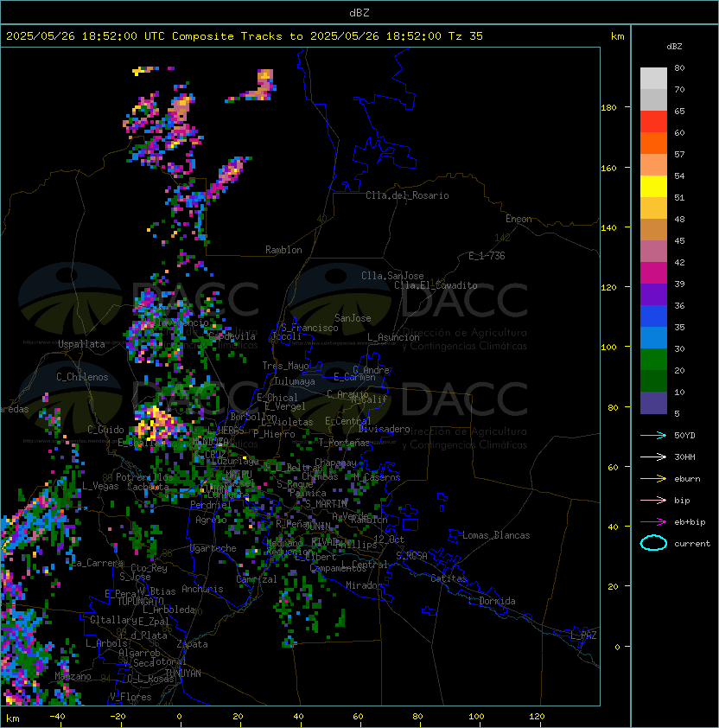Click the 'Uspallata' map label
Screen dimensions: 719x728
pyautogui.click(x=81, y=344)
